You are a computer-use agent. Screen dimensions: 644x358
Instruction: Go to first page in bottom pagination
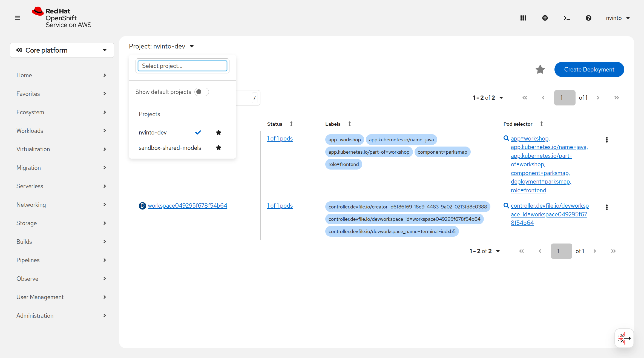coord(521,251)
